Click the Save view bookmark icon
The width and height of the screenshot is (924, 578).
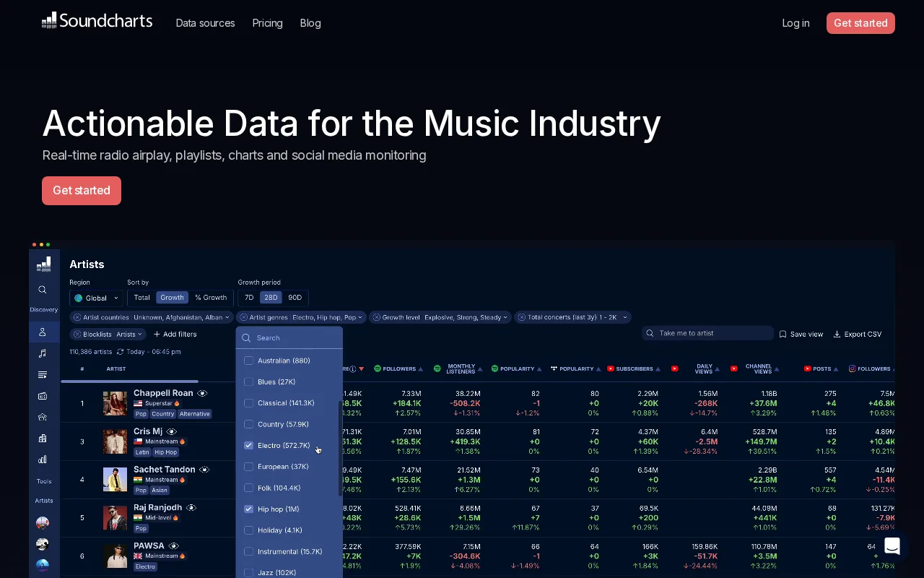pos(783,335)
